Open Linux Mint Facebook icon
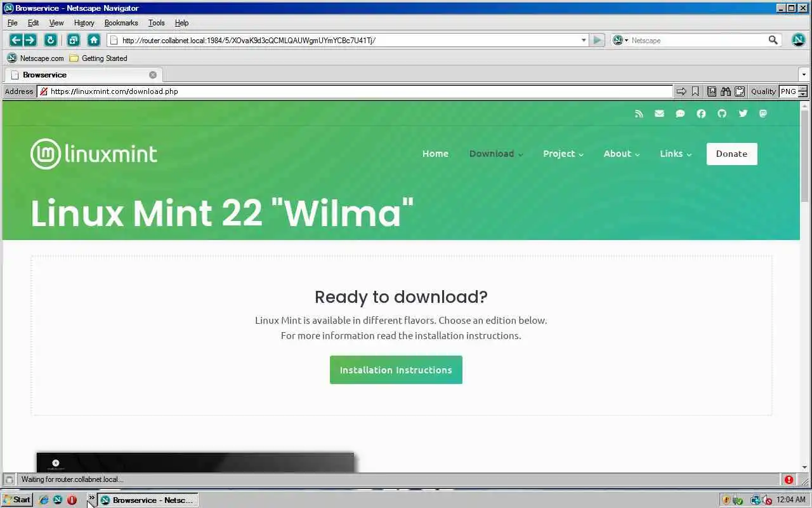812x508 pixels. (701, 114)
